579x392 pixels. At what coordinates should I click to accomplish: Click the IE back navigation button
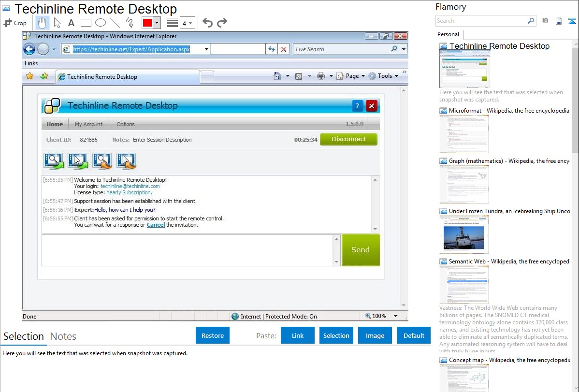(x=29, y=49)
